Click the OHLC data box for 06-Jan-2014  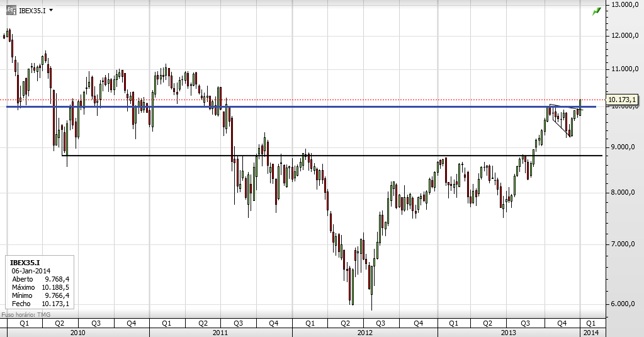pos(39,283)
